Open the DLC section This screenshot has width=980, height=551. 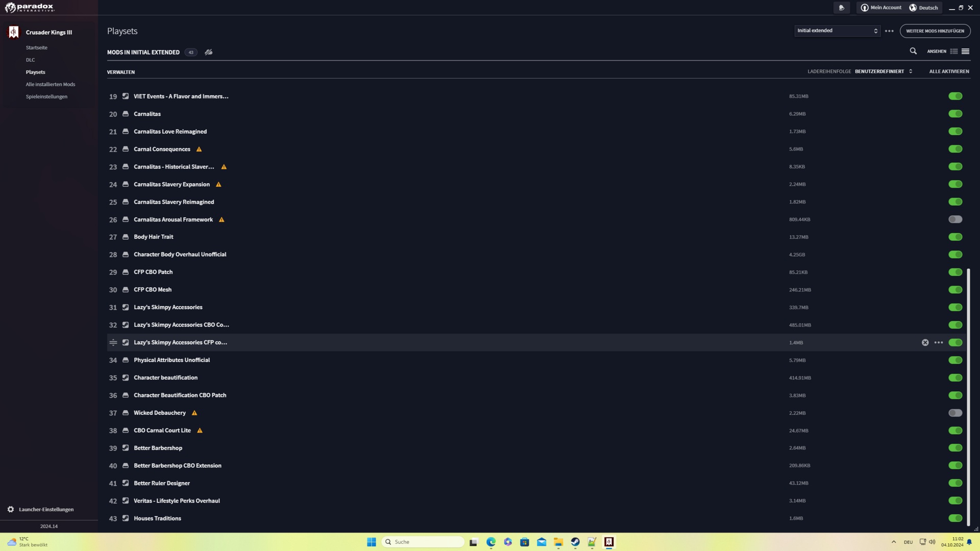point(31,60)
